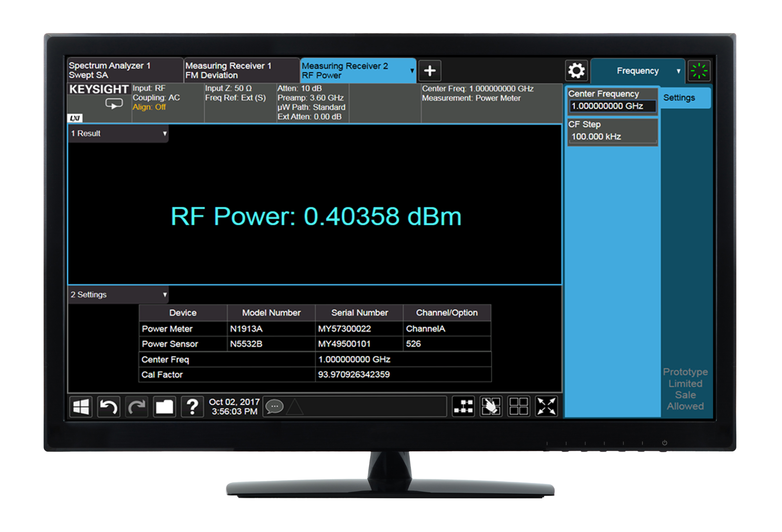The image size is (782, 532).
Task: Toggle full screen expand arrows icon
Action: click(x=546, y=407)
